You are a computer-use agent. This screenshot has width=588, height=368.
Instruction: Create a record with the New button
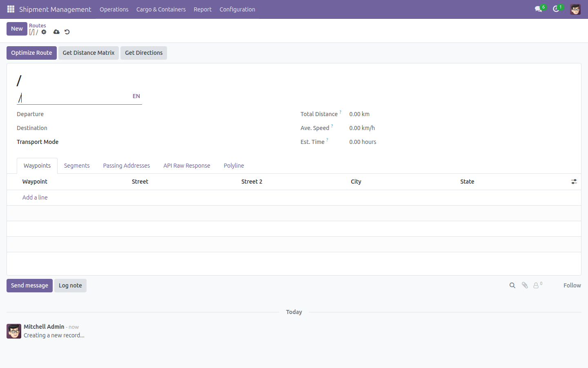click(17, 29)
